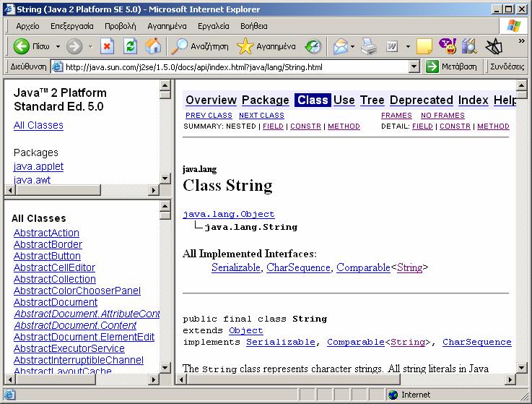
Task: Stop page loading with red X icon
Action: [107, 46]
